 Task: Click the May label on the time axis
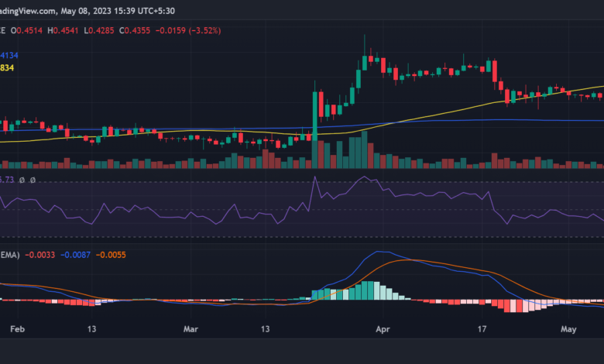coord(569,328)
